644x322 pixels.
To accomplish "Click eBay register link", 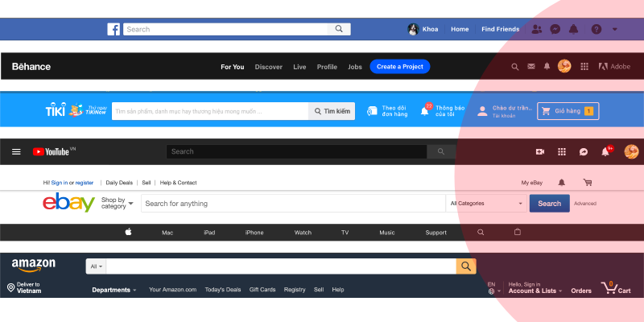I will pyautogui.click(x=85, y=183).
